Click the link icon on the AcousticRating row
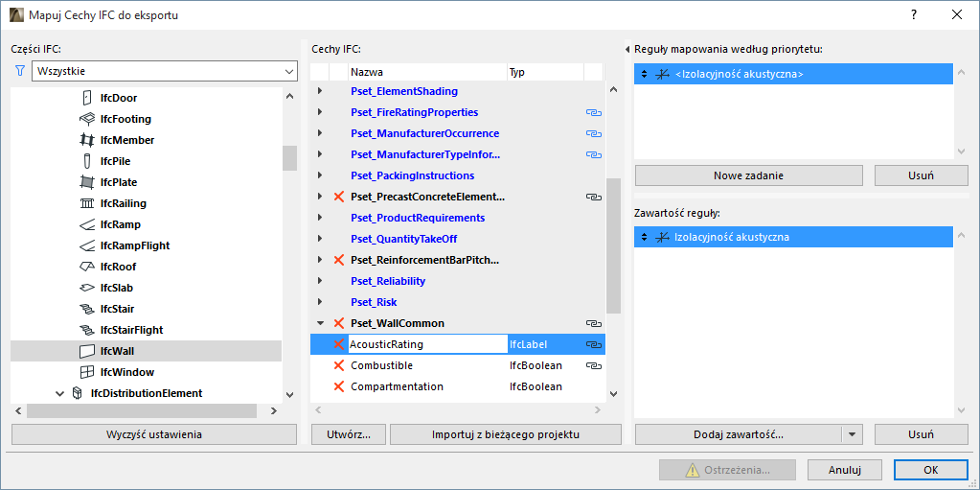Screen dimensions: 980x490 (593, 344)
